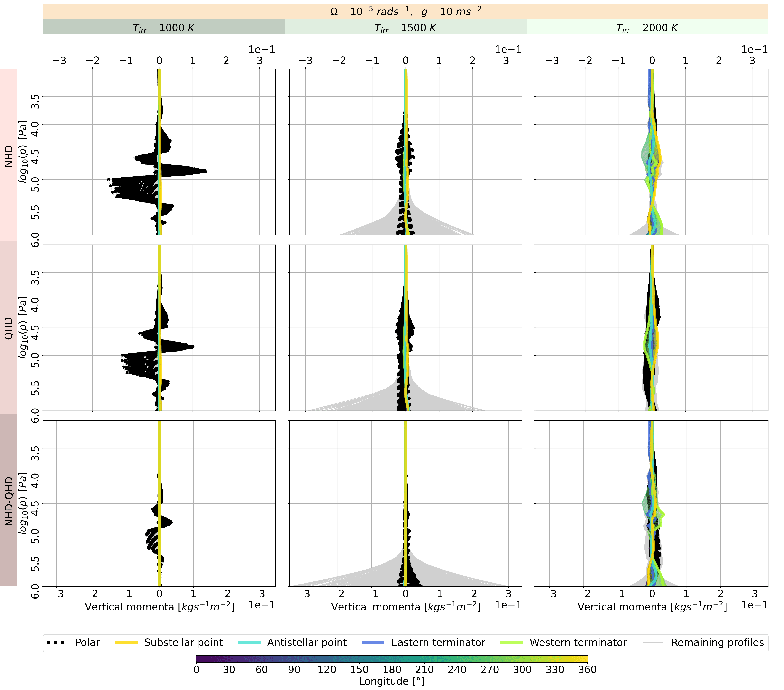Click the Polar dotted line sample in legend

[56, 642]
